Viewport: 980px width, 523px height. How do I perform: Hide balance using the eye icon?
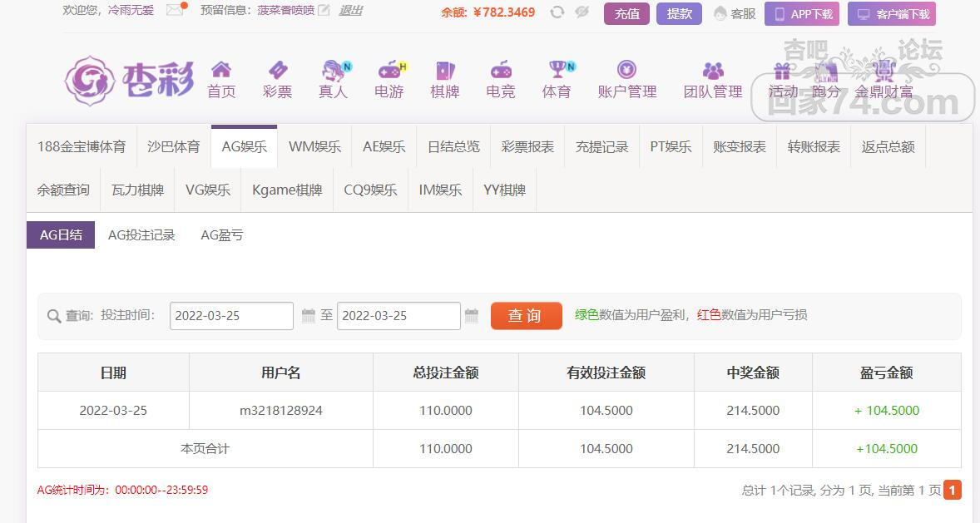[582, 12]
